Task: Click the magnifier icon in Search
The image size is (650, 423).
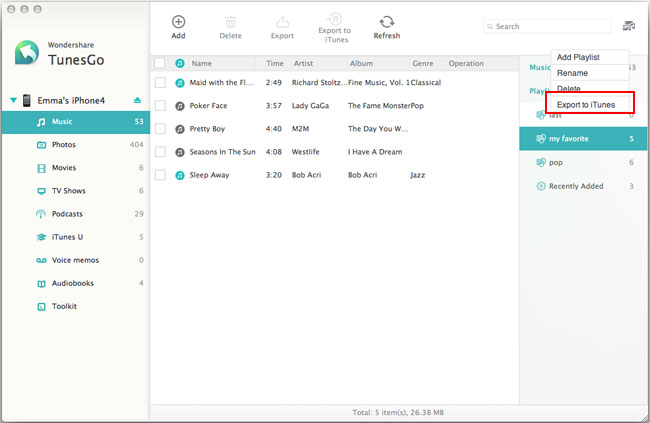Action: tap(490, 26)
